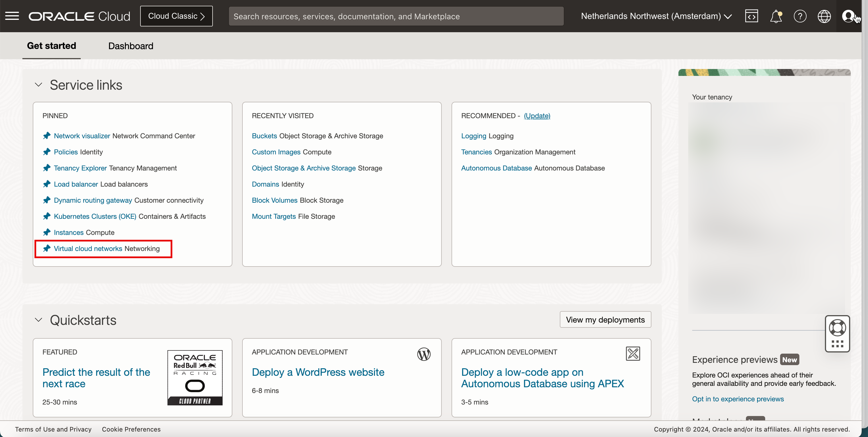The width and height of the screenshot is (868, 437).
Task: Click the WordPress logo quickstart icon
Action: click(424, 354)
